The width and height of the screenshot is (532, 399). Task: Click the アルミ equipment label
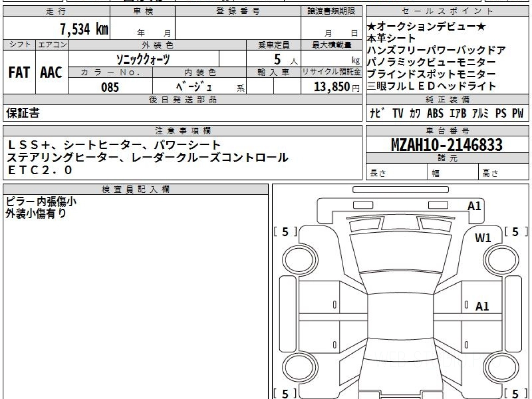point(481,113)
